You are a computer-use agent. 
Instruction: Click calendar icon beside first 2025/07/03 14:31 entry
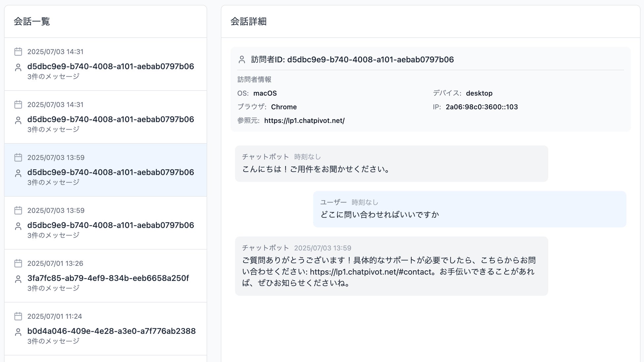(x=18, y=52)
